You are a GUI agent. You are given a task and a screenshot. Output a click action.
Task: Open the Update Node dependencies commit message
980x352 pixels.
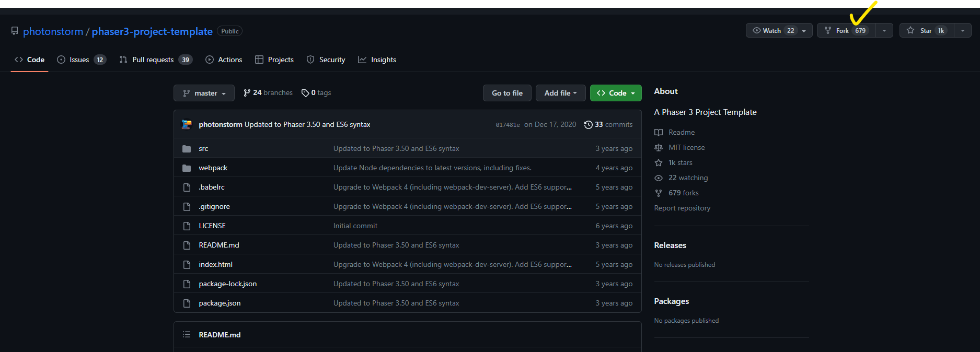pyautogui.click(x=432, y=168)
